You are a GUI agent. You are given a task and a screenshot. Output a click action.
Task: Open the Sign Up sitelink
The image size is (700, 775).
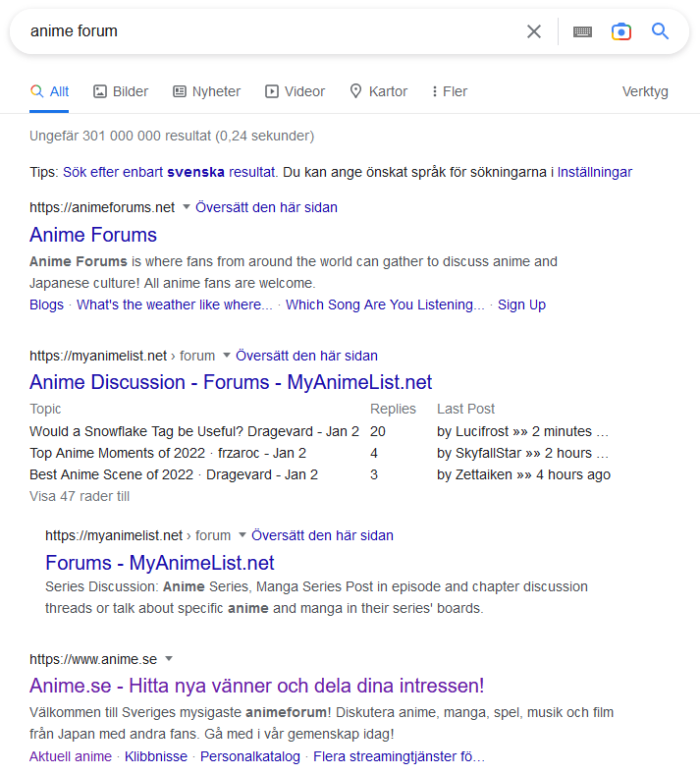tap(521, 304)
